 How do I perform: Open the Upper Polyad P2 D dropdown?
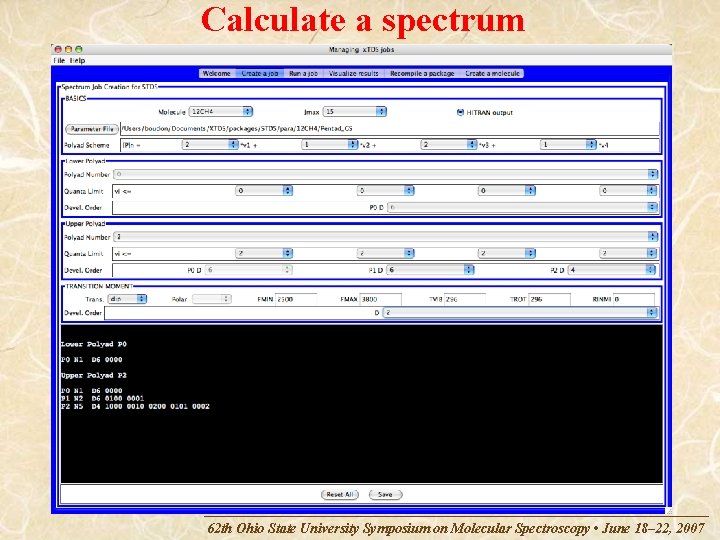(612, 270)
